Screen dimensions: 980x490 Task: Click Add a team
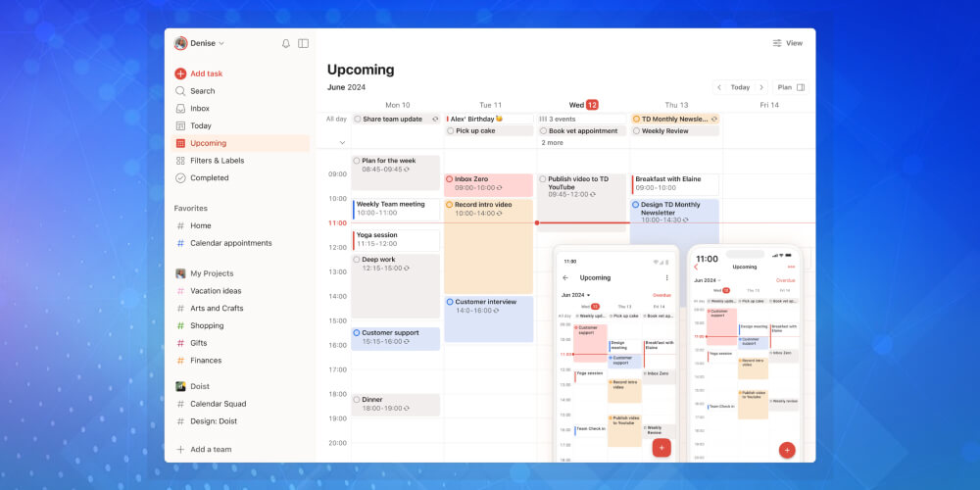coord(204,450)
